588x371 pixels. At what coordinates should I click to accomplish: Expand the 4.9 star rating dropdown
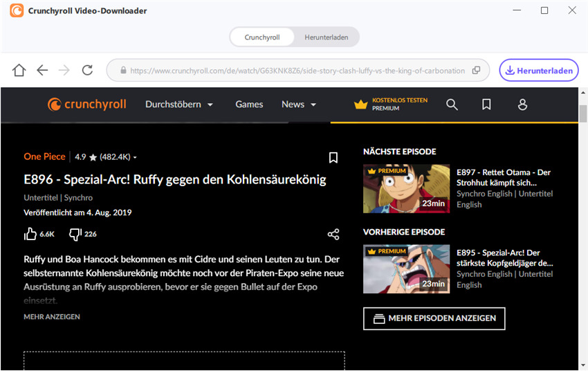coord(106,157)
